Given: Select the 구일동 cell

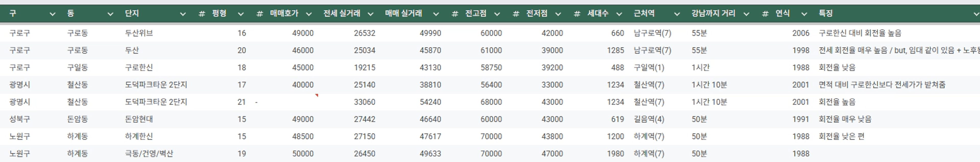Looking at the screenshot, I should 78,68.
